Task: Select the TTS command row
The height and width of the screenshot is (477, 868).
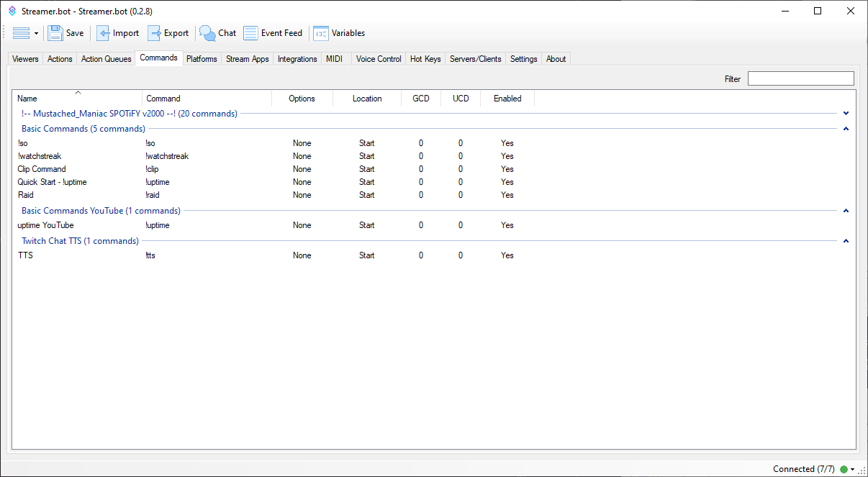Action: [x=434, y=255]
